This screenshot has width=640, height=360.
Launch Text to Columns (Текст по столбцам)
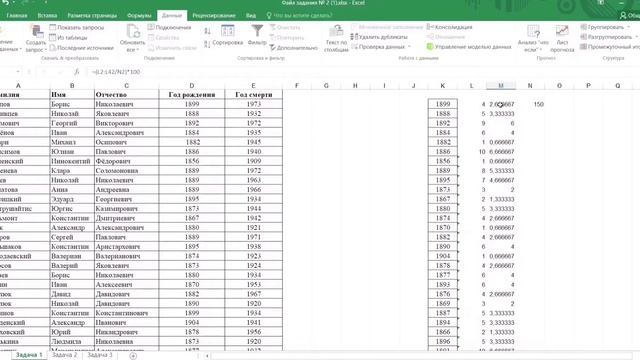[x=336, y=38]
